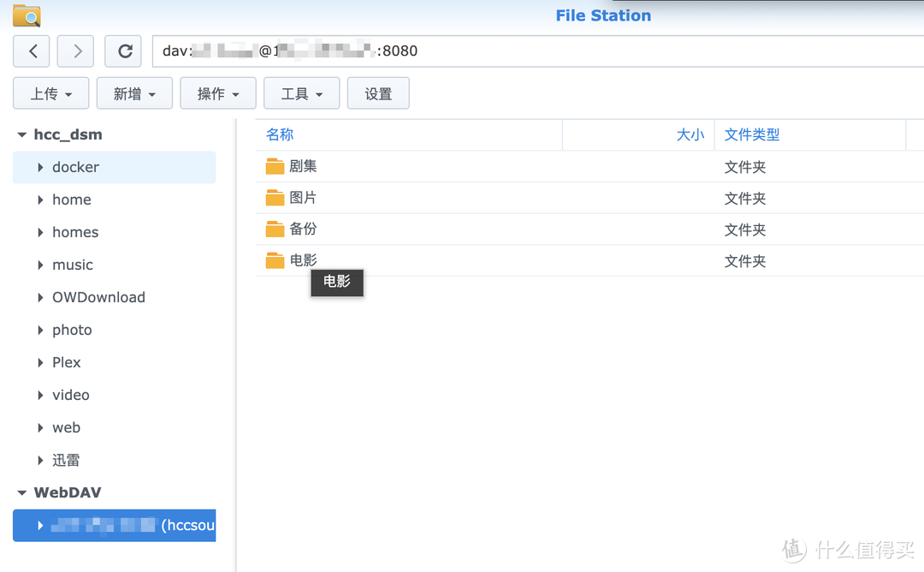Screen dimensions: 924x572
Task: Sort by the 名称 column header
Action: click(x=280, y=134)
